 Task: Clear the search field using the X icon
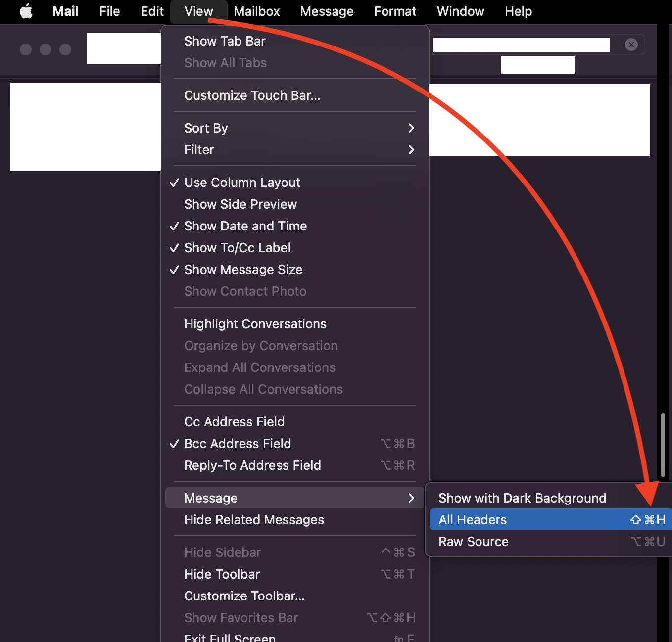(631, 45)
